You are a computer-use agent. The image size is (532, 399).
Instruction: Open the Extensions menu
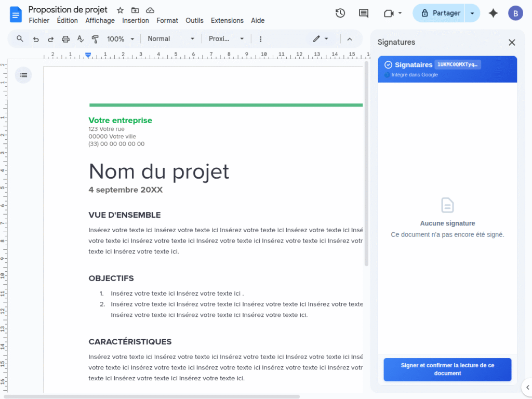click(227, 21)
